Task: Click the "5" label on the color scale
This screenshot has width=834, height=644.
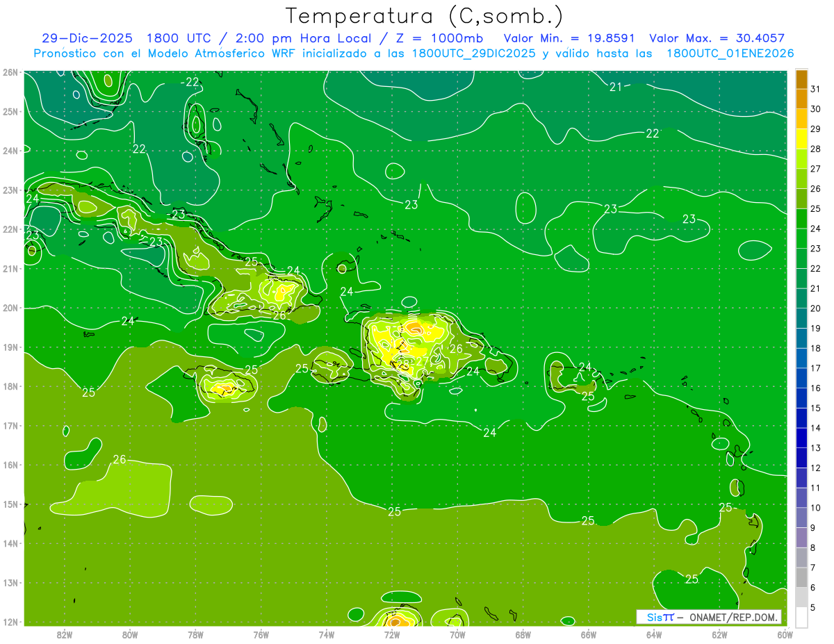Action: coord(814,608)
